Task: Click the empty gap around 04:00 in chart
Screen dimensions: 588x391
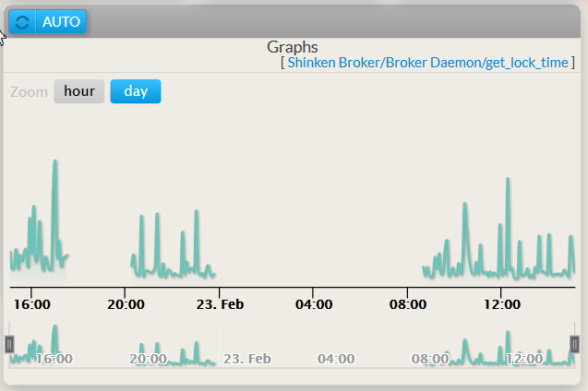Action: tap(314, 231)
